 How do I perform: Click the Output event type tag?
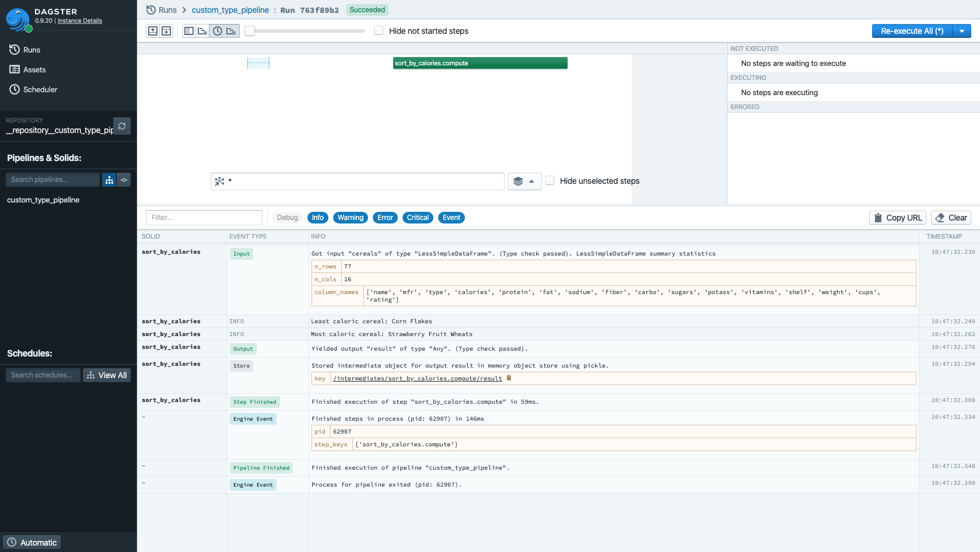tap(243, 349)
